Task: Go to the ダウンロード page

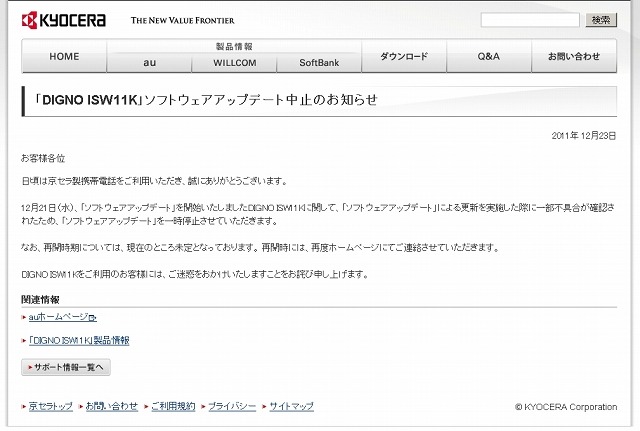Action: tap(404, 56)
